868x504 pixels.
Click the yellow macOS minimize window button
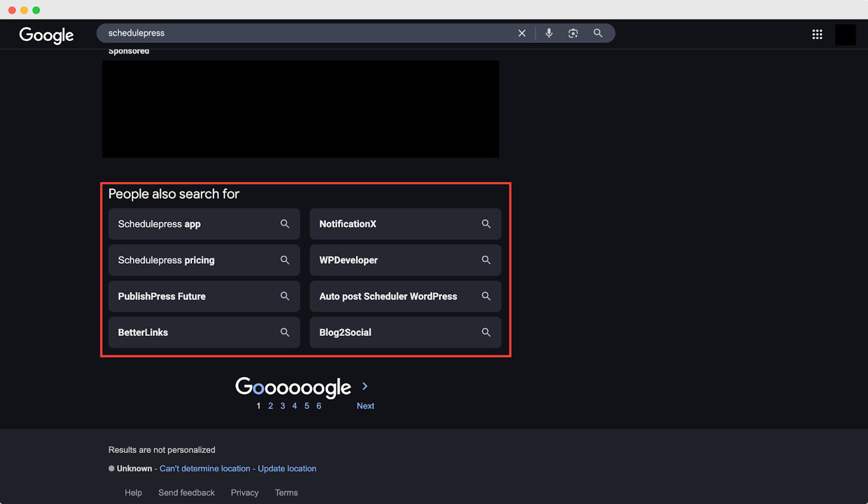tap(24, 10)
